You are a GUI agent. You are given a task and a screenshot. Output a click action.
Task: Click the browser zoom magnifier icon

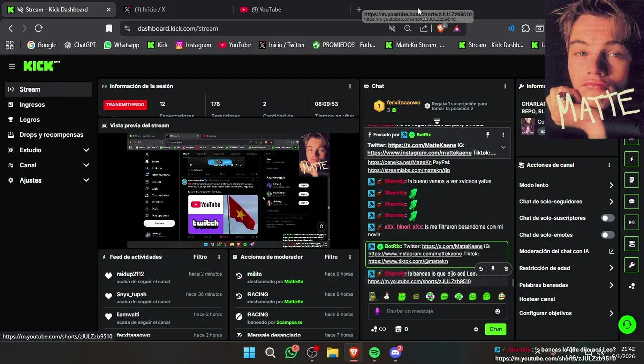pos(408,29)
